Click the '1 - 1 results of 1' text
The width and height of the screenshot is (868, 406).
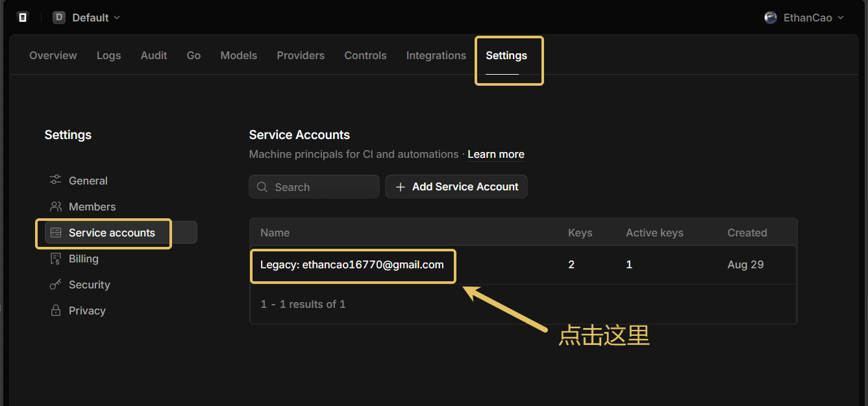click(x=303, y=304)
